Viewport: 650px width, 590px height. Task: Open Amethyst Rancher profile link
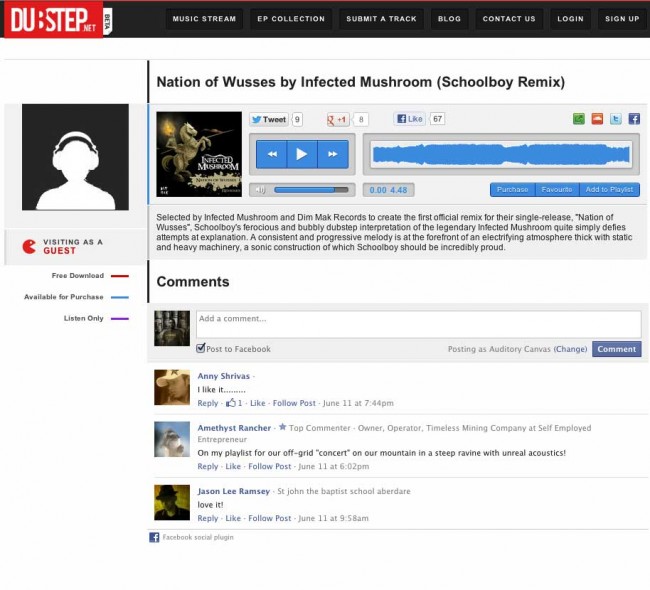[x=234, y=428]
